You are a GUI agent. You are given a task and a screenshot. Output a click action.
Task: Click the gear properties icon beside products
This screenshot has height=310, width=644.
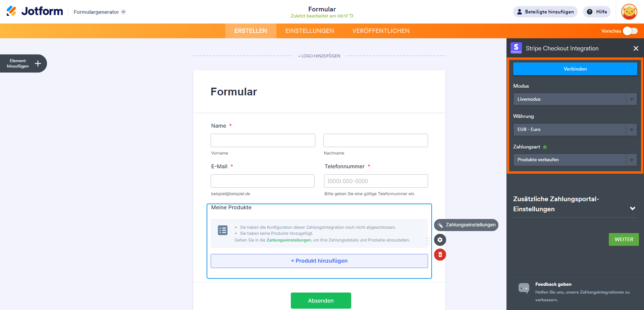[x=440, y=240]
